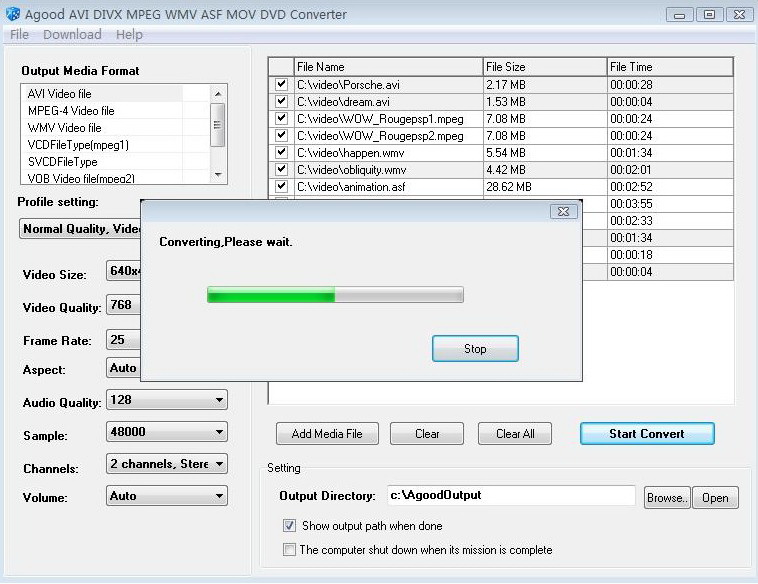Viewport: 758px width, 584px height.
Task: Click the format list scroll down arrow
Action: (218, 175)
